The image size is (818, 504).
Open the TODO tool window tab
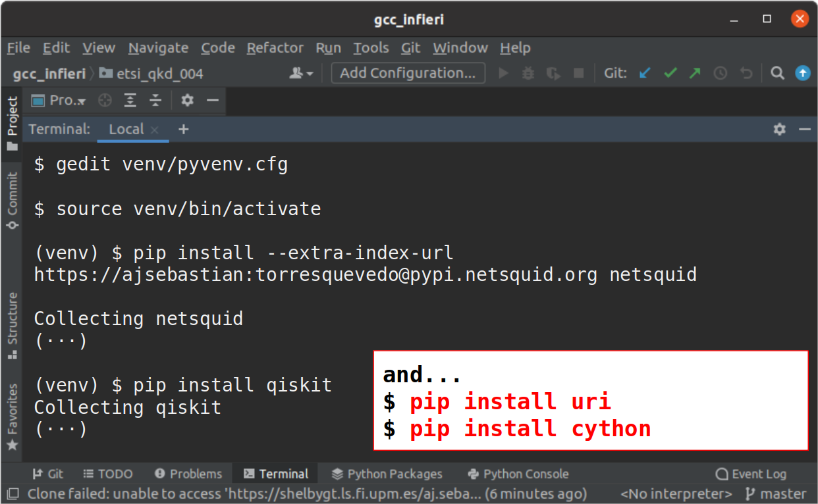coord(108,474)
